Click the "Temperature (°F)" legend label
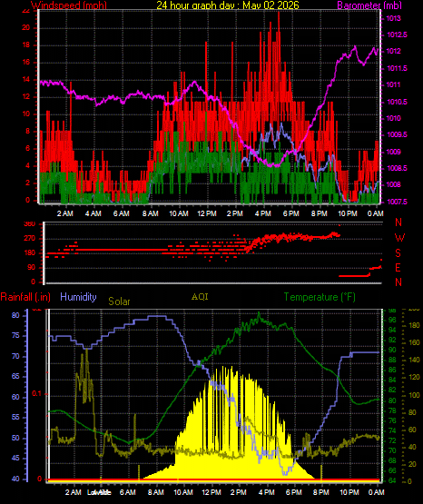Screen dimensions: 423x504 tap(320, 297)
